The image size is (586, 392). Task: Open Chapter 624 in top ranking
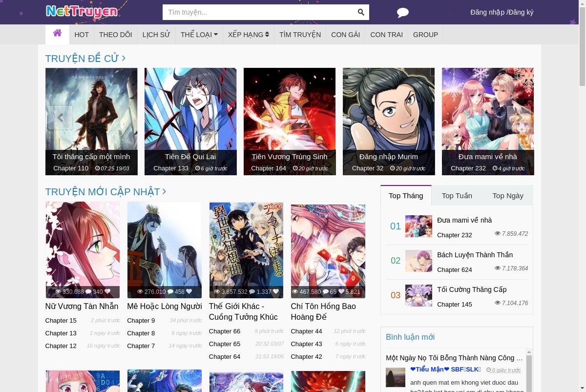pos(455,269)
